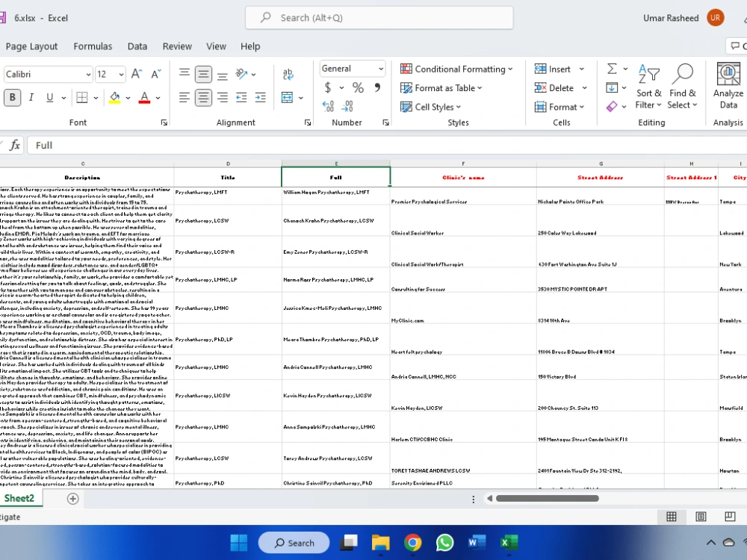Click the formula bar containing Full

click(386, 146)
